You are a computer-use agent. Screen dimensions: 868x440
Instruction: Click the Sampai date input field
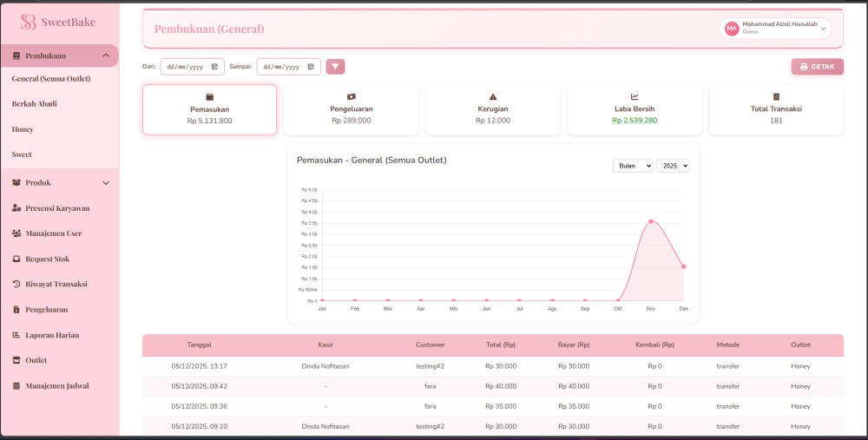(280, 67)
